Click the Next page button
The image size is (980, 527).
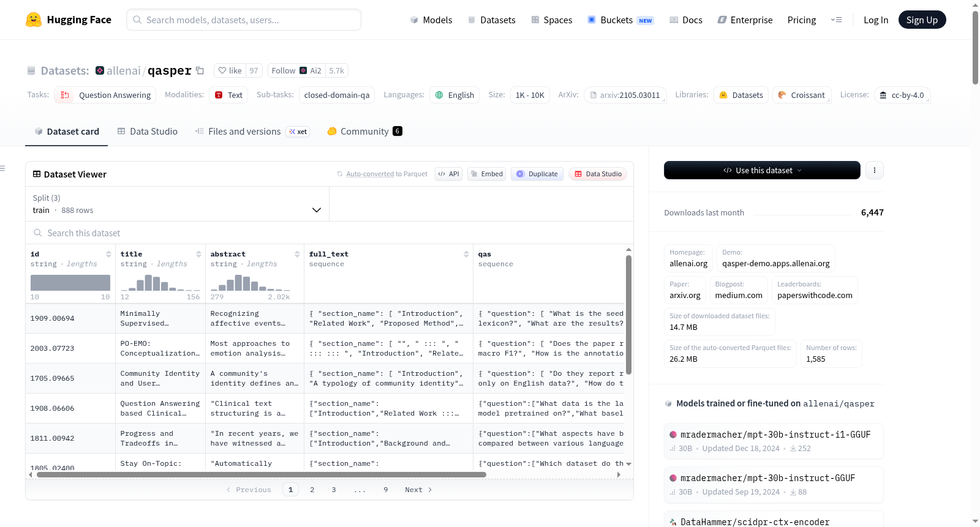[418, 490]
